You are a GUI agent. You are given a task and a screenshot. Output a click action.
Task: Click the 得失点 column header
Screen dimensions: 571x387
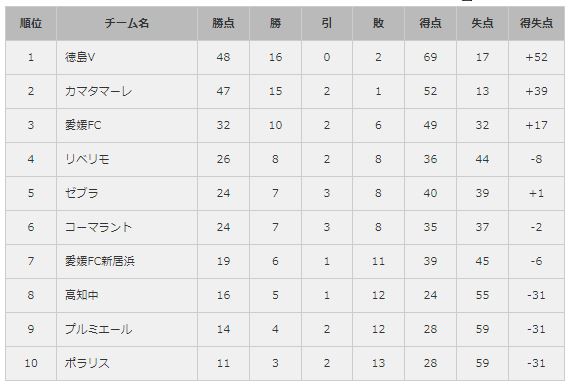coord(536,23)
